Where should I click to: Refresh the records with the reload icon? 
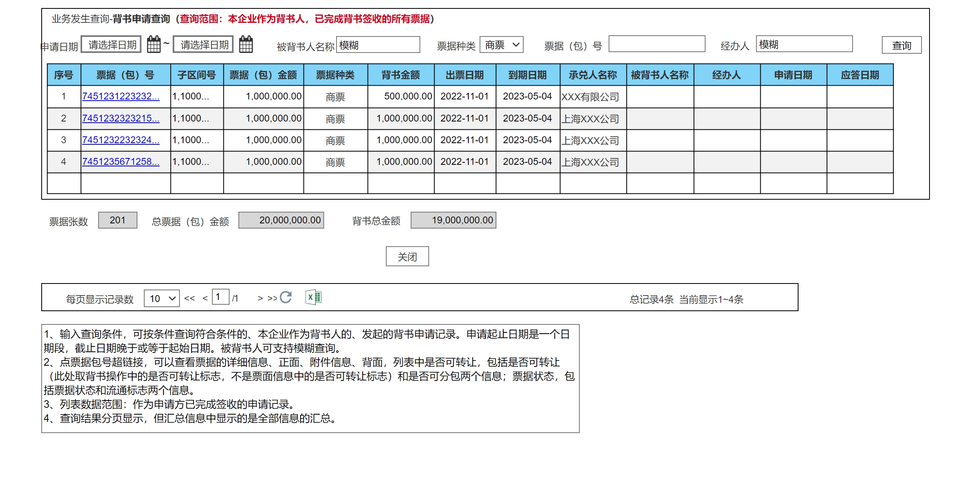[286, 297]
